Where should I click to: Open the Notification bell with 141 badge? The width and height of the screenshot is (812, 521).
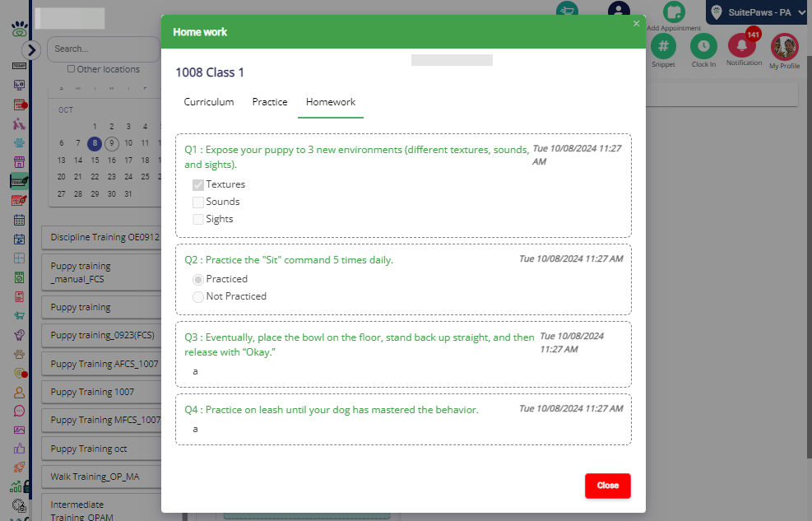743,45
